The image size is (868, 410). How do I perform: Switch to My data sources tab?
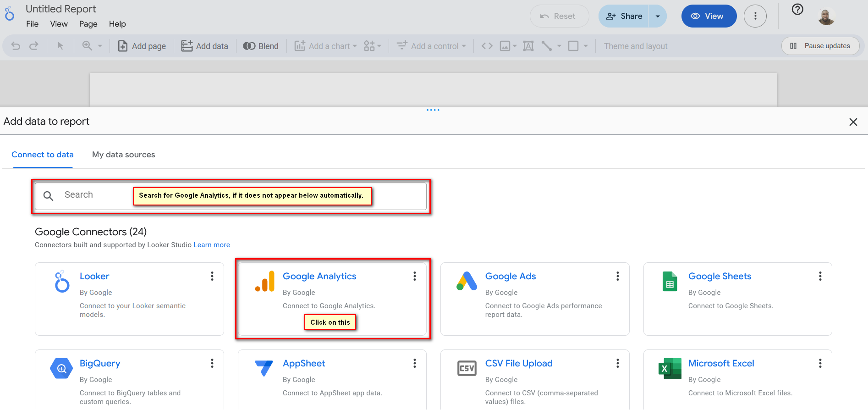click(124, 155)
